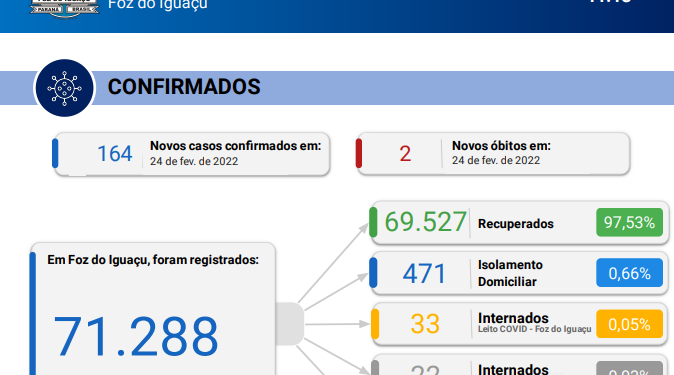
Task: Select the CONFIRMADOS section heading
Action: [184, 87]
